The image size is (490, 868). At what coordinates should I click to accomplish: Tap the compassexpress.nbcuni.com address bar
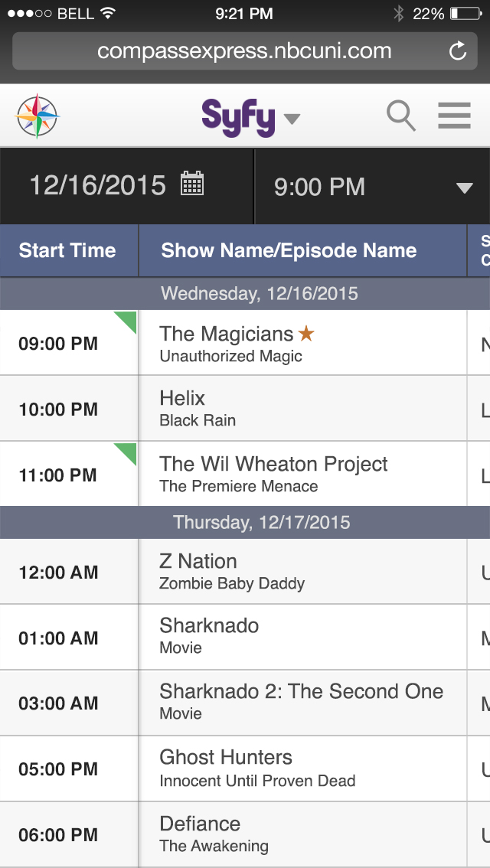pyautogui.click(x=244, y=52)
